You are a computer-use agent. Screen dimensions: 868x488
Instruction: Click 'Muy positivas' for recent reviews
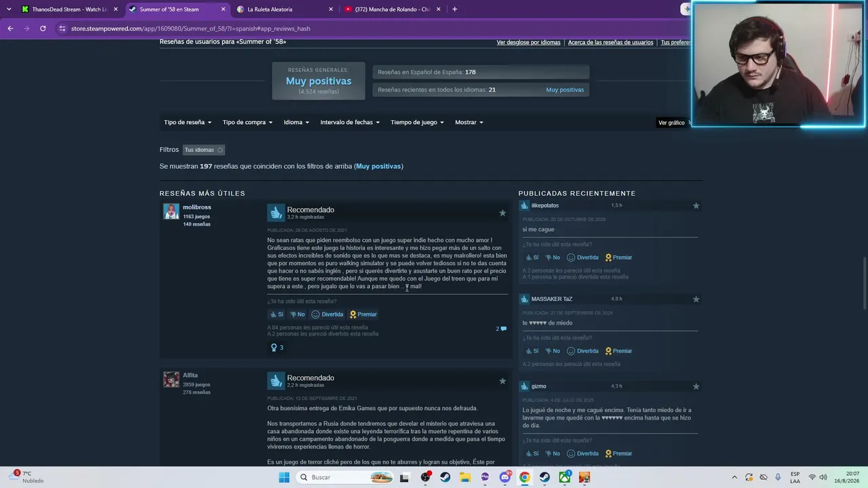565,90
